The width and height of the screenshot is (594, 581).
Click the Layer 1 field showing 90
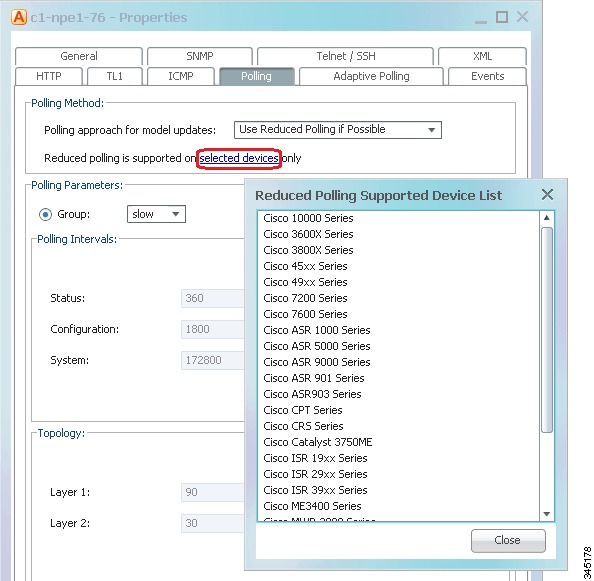(213, 492)
